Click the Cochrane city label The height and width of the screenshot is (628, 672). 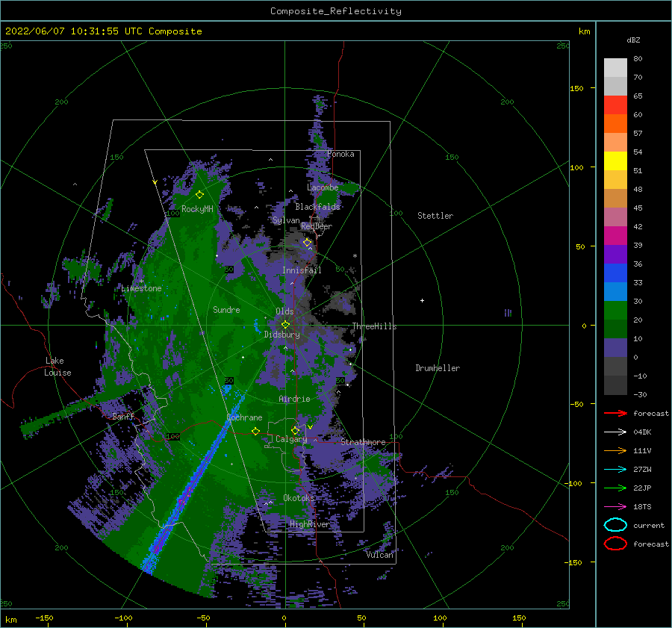pos(244,417)
